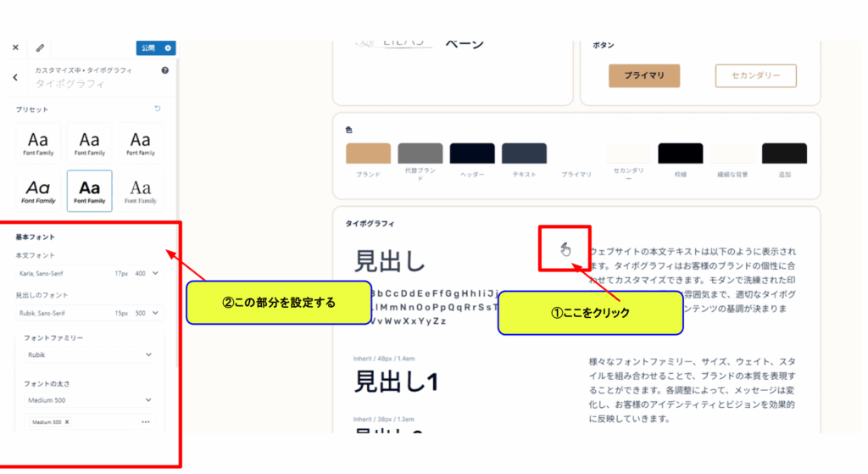Click the pencil edit icon
The width and height of the screenshot is (868, 474).
[40, 48]
